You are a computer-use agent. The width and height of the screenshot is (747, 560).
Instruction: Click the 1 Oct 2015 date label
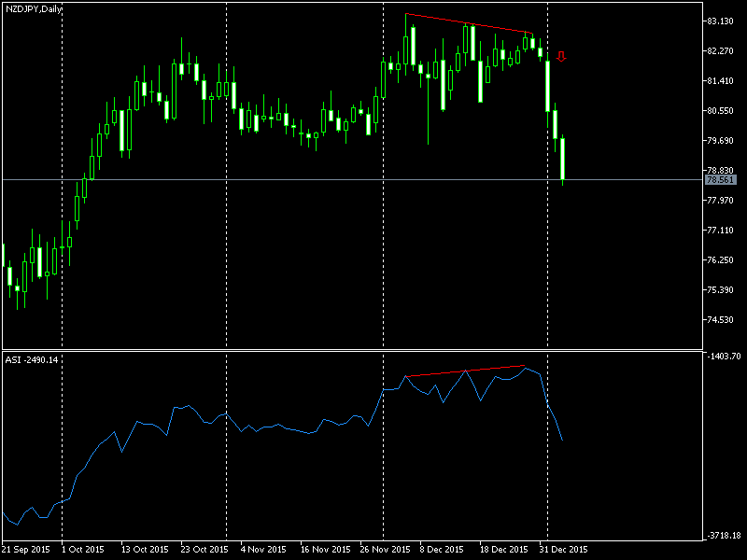point(83,550)
